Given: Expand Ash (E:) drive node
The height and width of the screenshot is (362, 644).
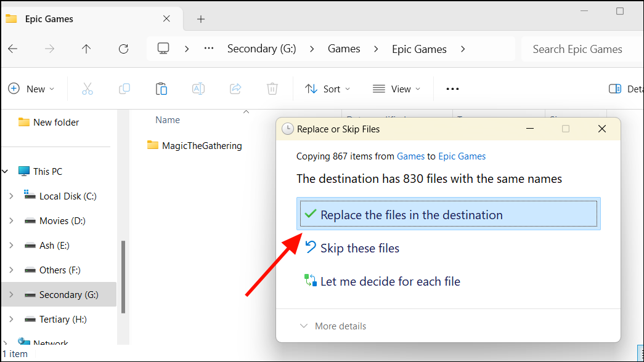Looking at the screenshot, I should (x=12, y=246).
